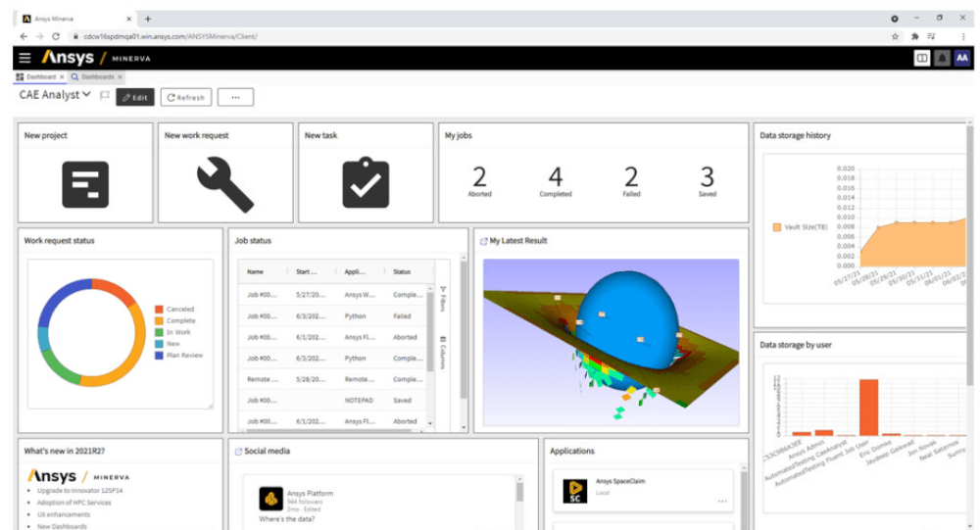View the 2 Aborted jobs

(x=479, y=181)
